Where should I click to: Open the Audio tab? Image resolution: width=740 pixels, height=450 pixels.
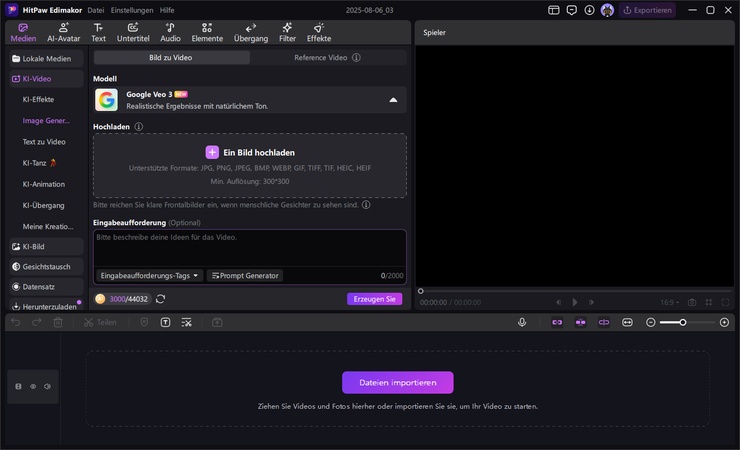[170, 33]
